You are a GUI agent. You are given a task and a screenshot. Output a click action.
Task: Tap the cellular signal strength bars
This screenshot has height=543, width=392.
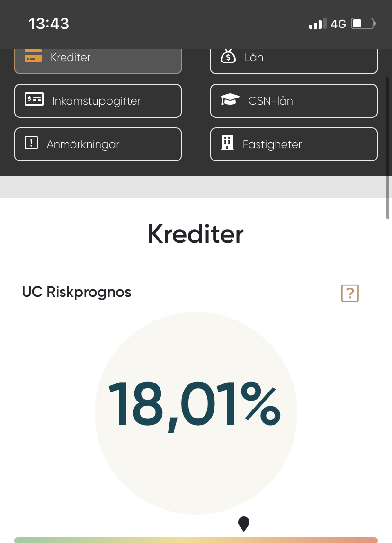[x=318, y=24]
